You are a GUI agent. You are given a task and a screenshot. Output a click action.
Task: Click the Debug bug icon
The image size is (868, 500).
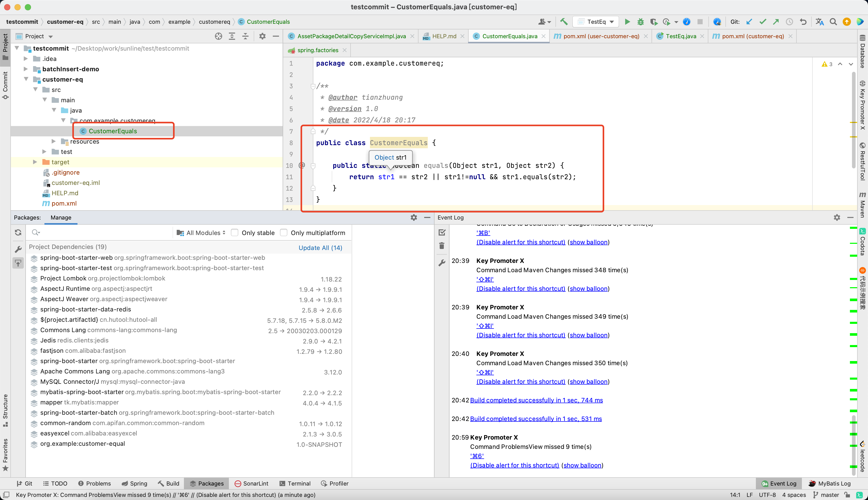[640, 22]
